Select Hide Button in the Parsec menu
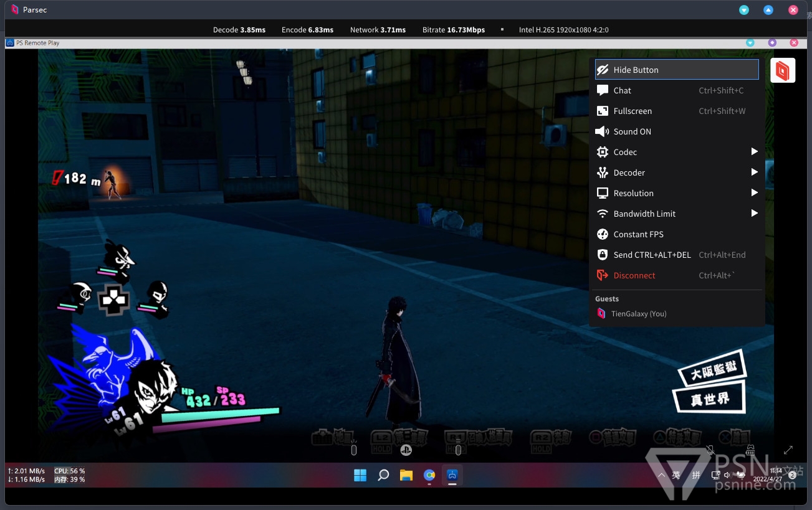812x510 pixels. pyautogui.click(x=677, y=70)
